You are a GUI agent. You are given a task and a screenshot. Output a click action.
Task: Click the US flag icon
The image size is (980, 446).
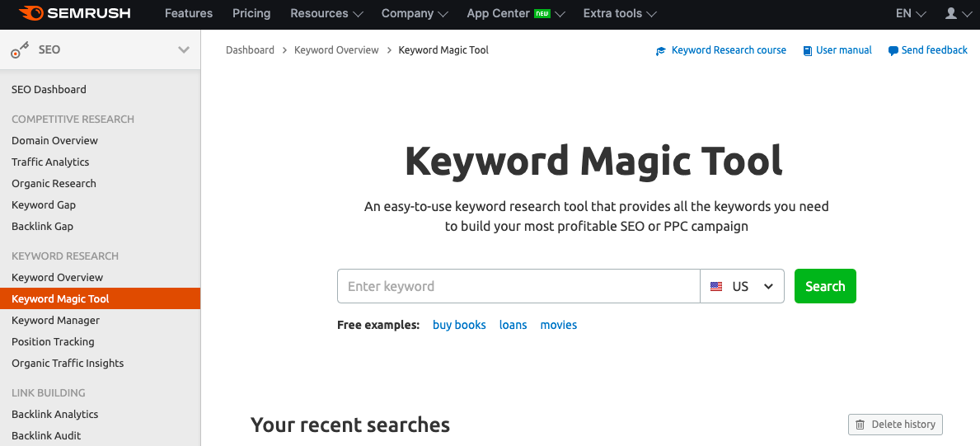716,287
